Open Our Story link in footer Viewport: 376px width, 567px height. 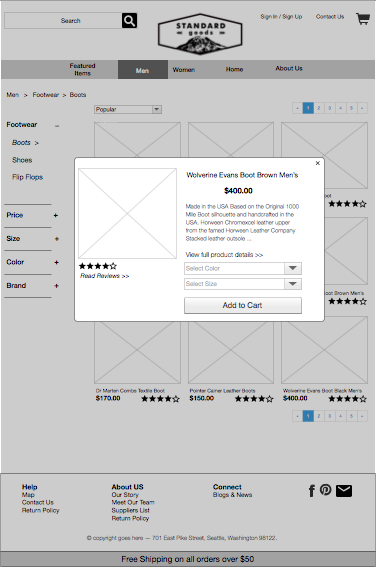coord(125,495)
